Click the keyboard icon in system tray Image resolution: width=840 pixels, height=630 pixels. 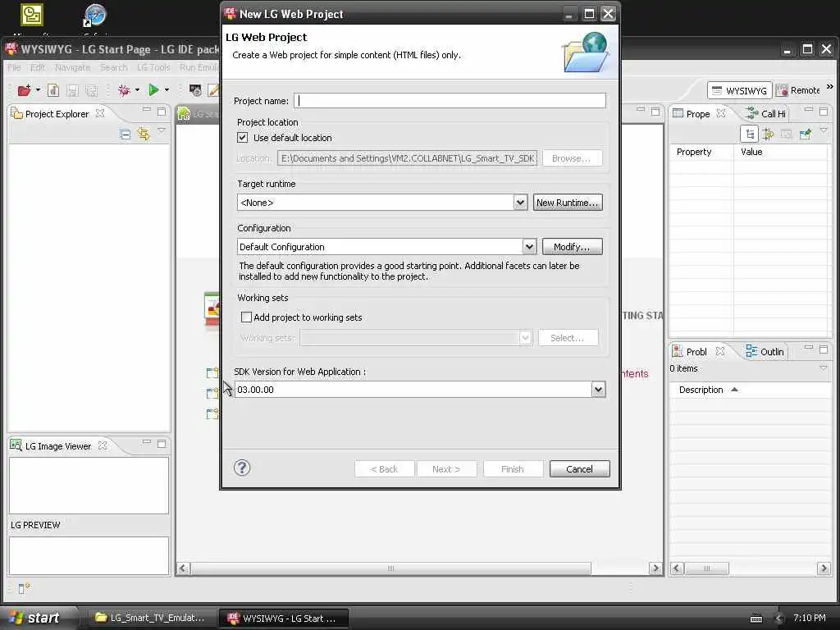tap(756, 619)
